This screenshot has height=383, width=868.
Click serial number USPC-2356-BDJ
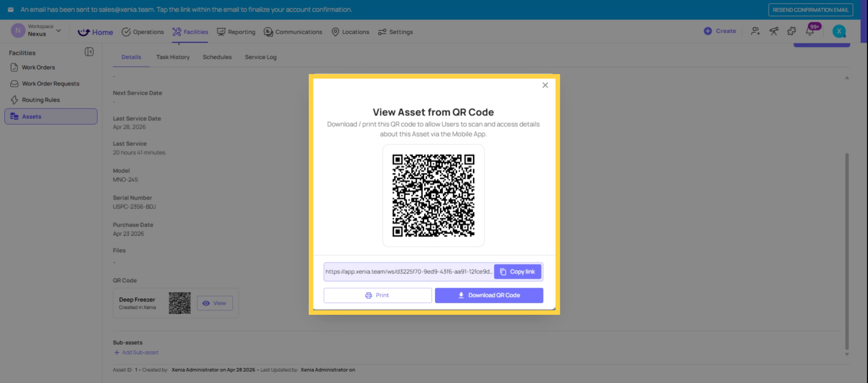coord(134,207)
